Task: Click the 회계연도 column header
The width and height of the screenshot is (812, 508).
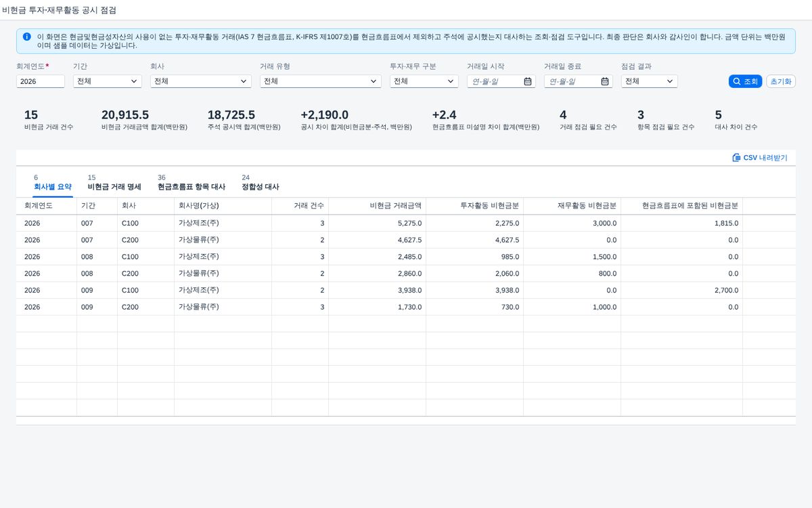Action: point(47,206)
